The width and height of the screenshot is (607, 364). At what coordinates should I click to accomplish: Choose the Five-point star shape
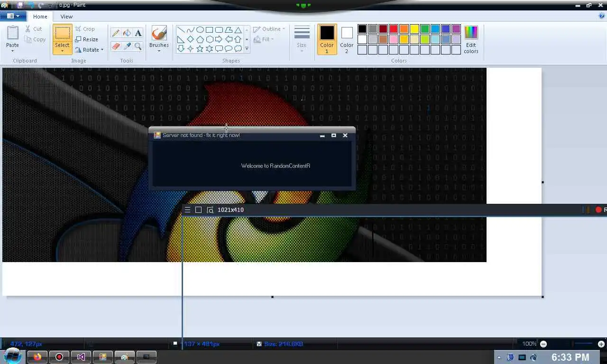click(200, 48)
